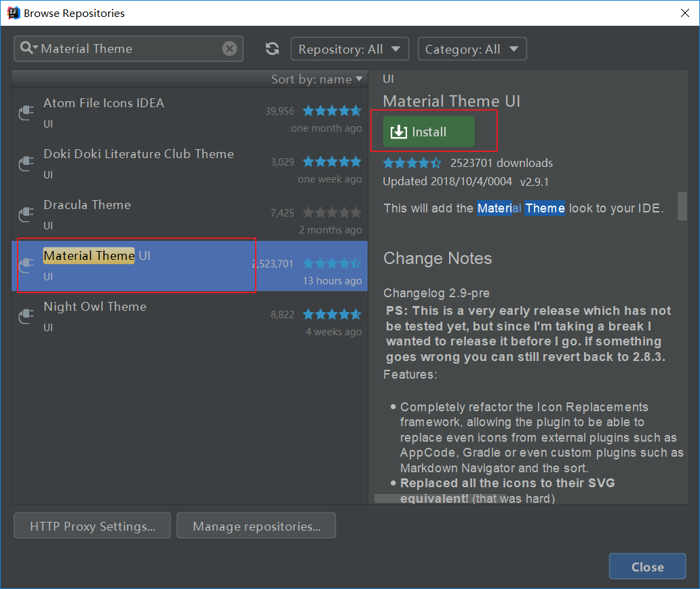Click the Doki Doki Literature Club plug icon
This screenshot has height=589, width=700.
pyautogui.click(x=26, y=164)
